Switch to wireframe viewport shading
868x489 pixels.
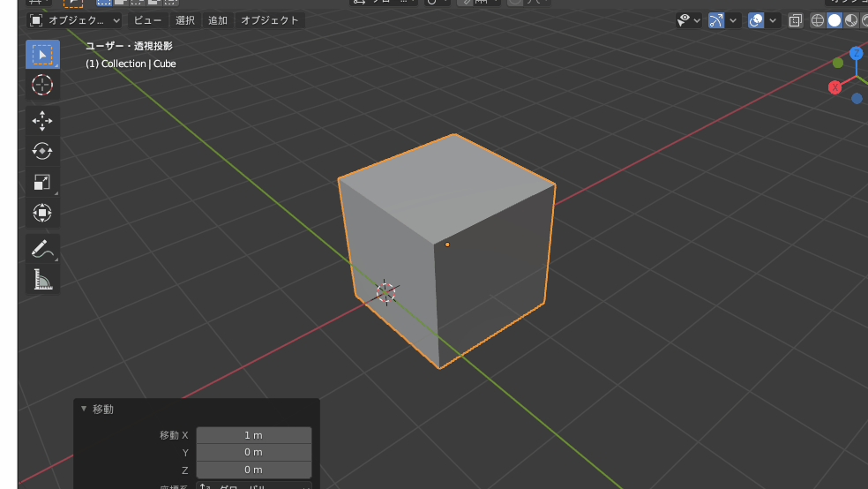click(818, 20)
